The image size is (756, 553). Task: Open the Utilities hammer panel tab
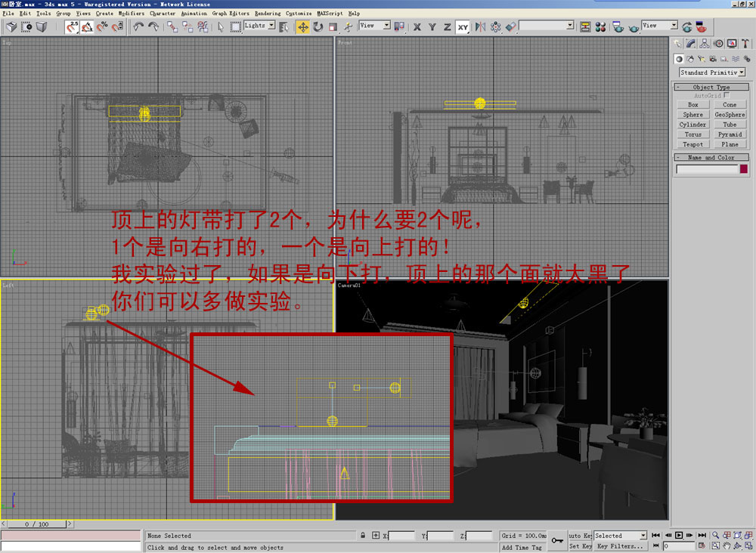745,44
